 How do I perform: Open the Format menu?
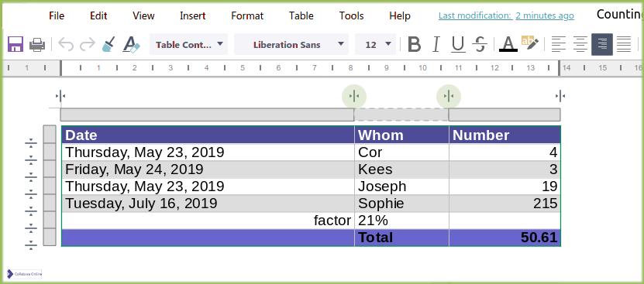click(x=247, y=16)
